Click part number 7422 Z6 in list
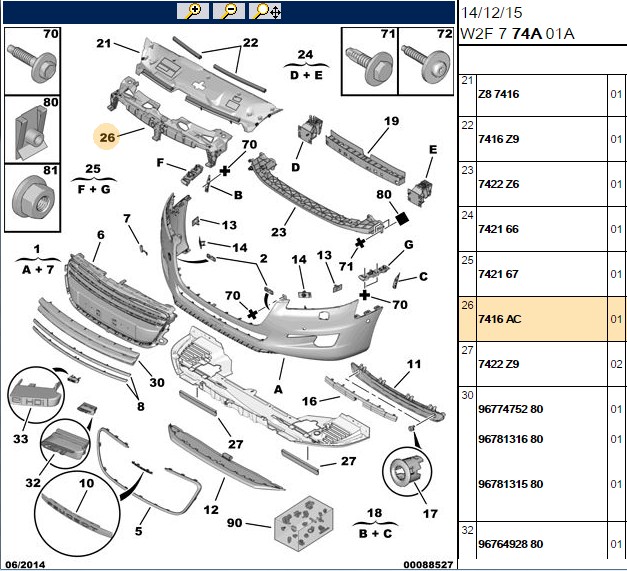 (499, 184)
